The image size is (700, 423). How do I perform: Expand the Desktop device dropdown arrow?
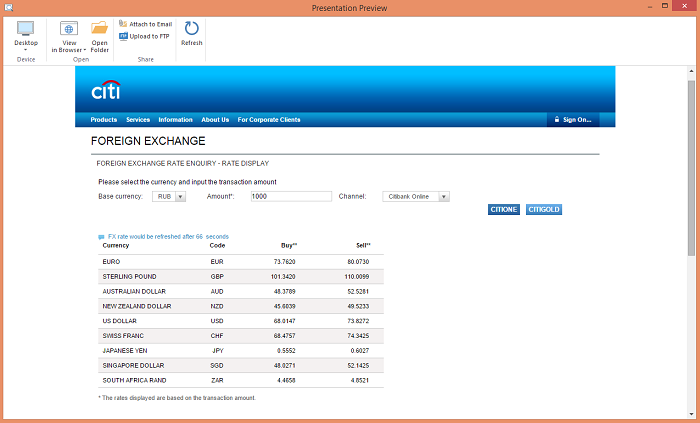point(25,50)
